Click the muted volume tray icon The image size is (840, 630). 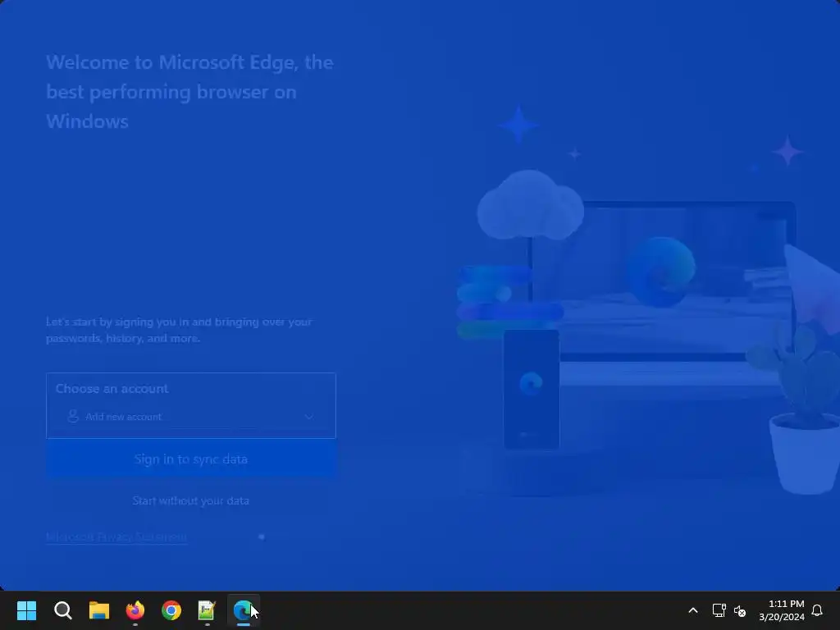(x=740, y=610)
